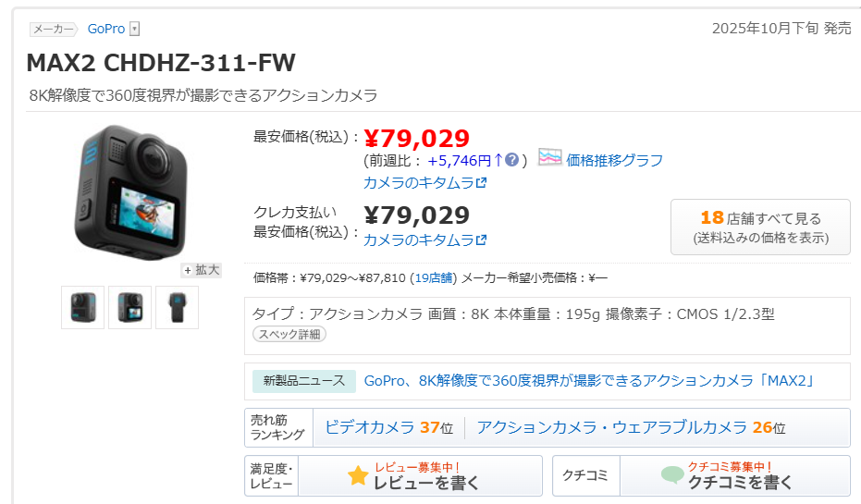The width and height of the screenshot is (861, 504).
Task: Select the first camera thumbnail
Action: pos(82,307)
